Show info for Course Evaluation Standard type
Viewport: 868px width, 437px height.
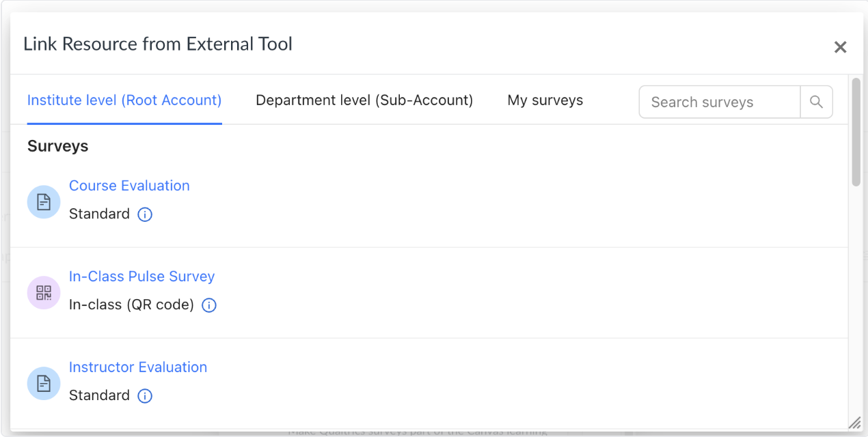point(145,214)
